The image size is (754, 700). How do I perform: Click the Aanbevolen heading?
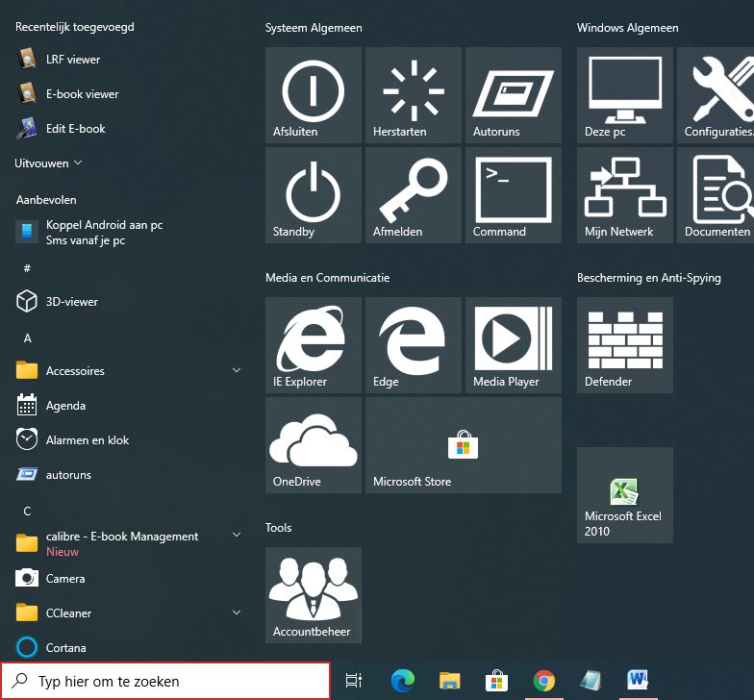[x=46, y=200]
